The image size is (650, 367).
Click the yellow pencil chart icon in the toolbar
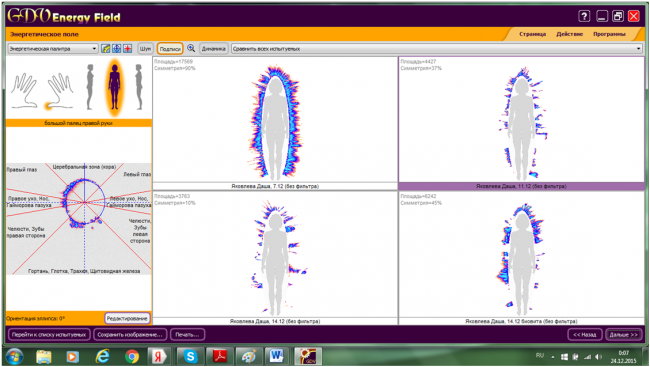point(106,49)
